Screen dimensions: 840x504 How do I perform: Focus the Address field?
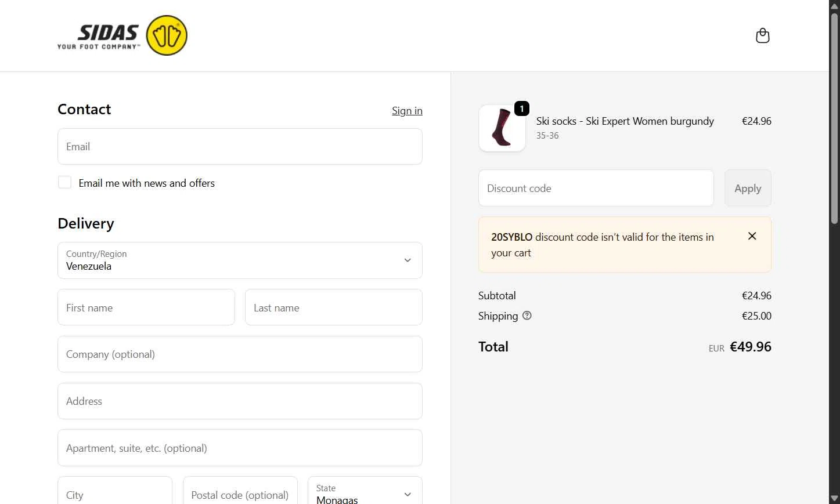(240, 401)
